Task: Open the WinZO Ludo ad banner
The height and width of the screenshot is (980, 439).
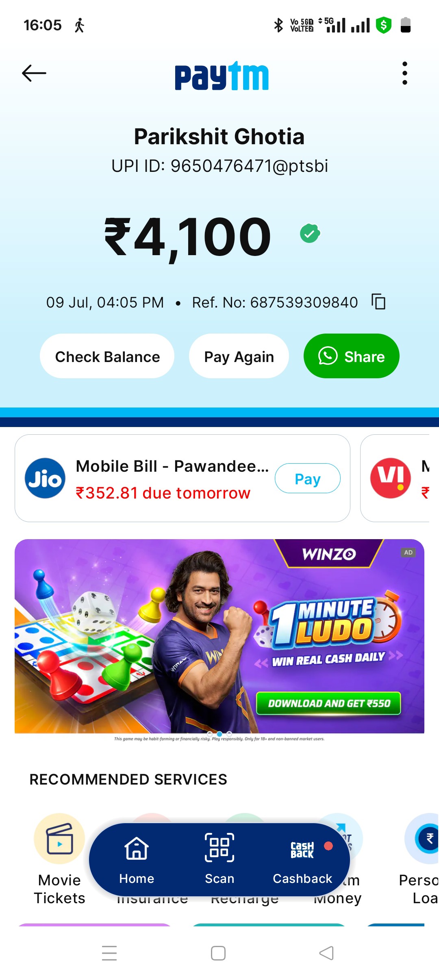Action: pos(219,636)
